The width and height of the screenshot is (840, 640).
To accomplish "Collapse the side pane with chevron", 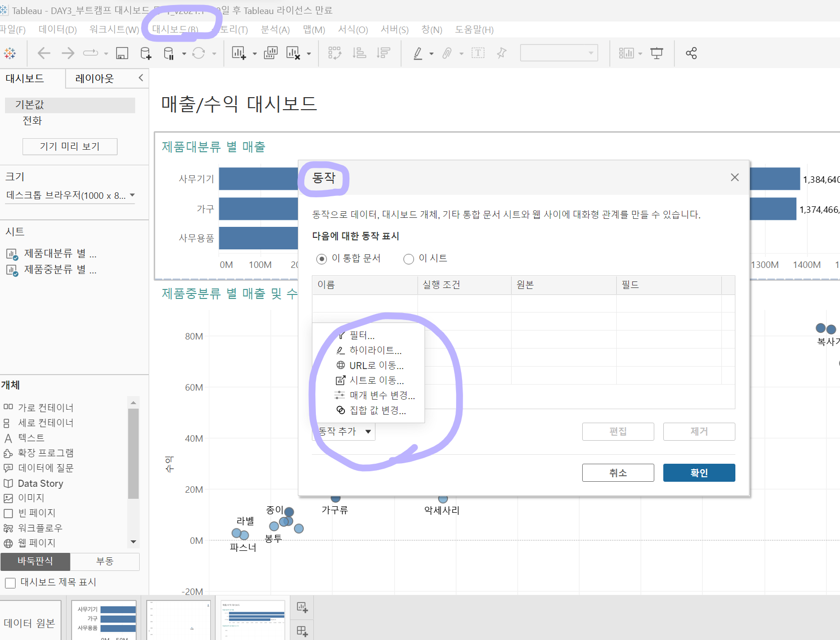I will pos(141,78).
